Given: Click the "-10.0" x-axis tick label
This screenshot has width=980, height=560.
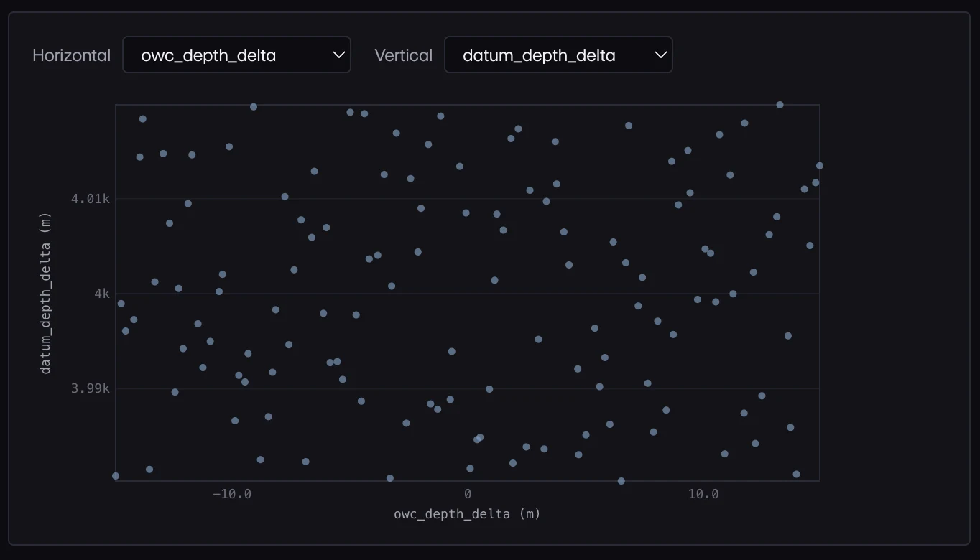Looking at the screenshot, I should point(232,494).
